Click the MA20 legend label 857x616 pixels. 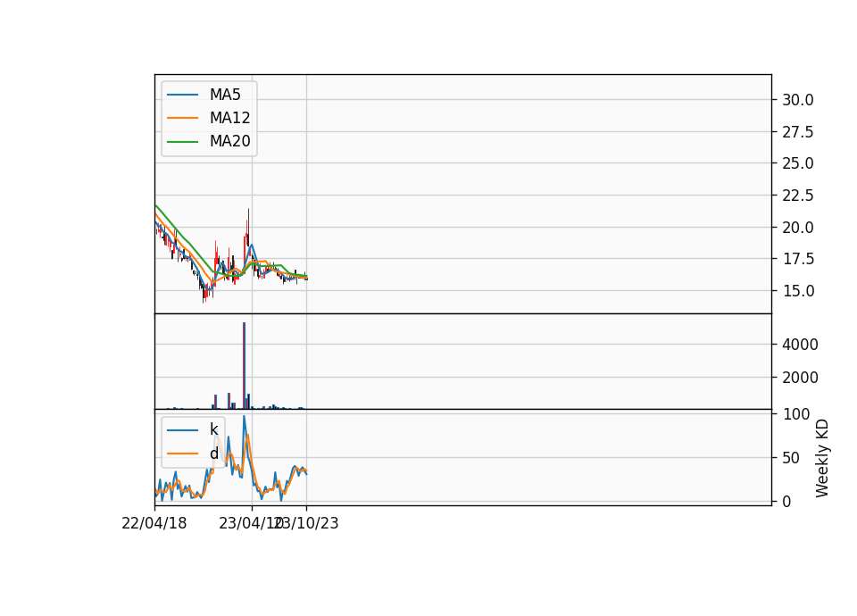(229, 141)
